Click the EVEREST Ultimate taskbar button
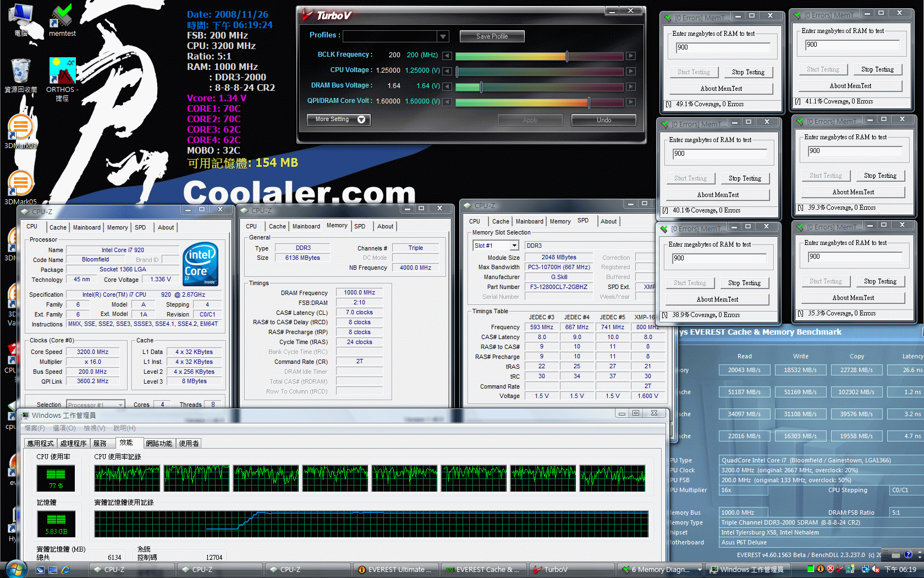The width and height of the screenshot is (924, 578). tap(396, 570)
